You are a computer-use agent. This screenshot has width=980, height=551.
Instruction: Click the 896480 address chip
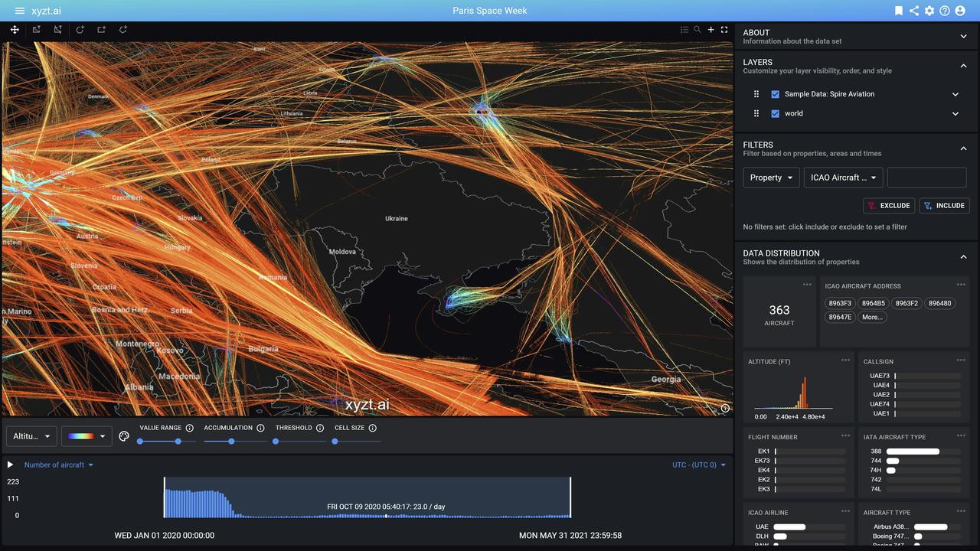[939, 303]
